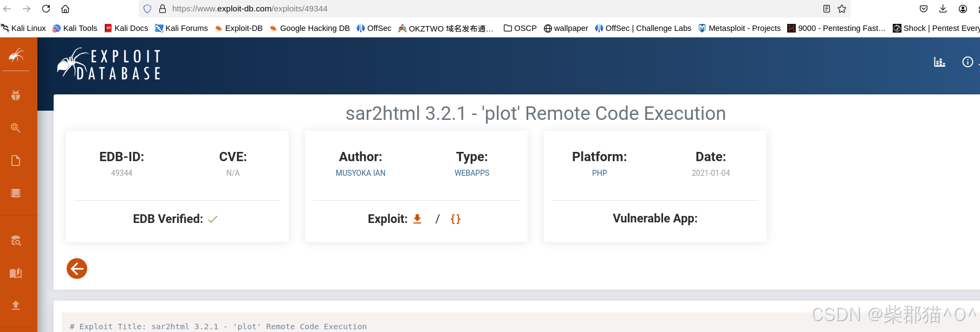Click EDB Verified checkmark icon
This screenshot has width=980, height=332.
click(x=212, y=219)
